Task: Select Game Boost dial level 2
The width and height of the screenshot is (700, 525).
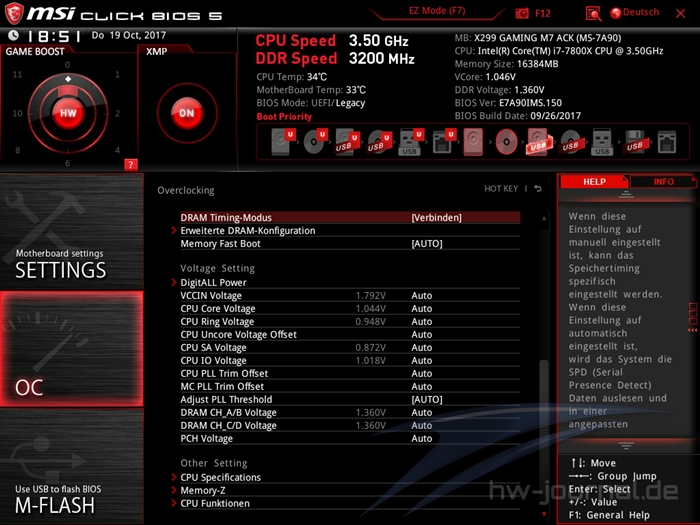Action: (117, 113)
